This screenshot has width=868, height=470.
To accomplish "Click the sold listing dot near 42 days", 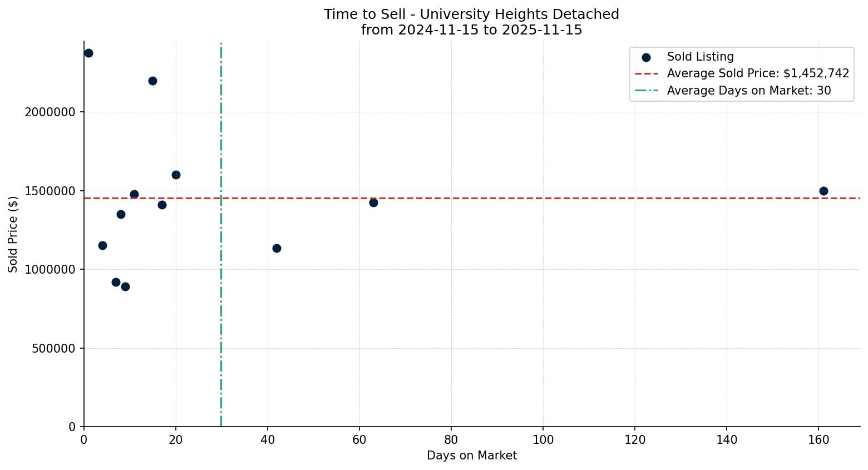I will point(277,248).
